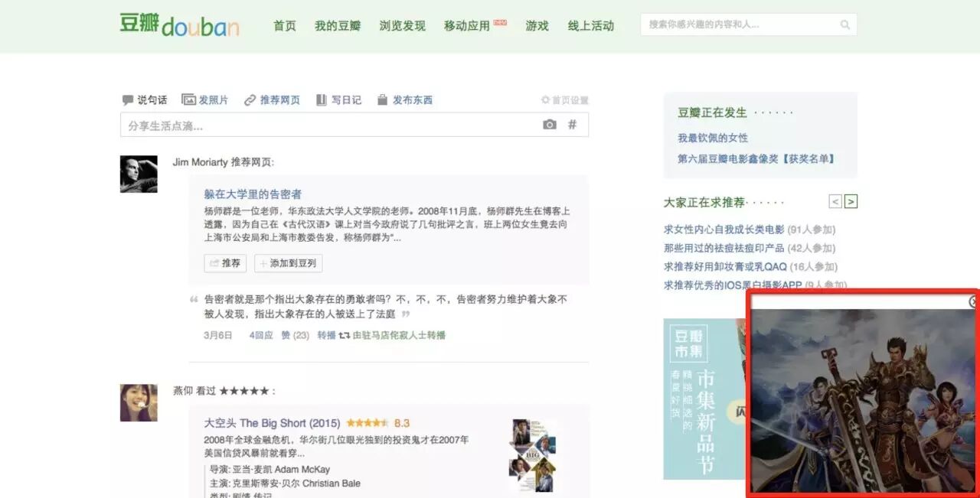Click the 分享生活点滴 status input

click(x=354, y=125)
